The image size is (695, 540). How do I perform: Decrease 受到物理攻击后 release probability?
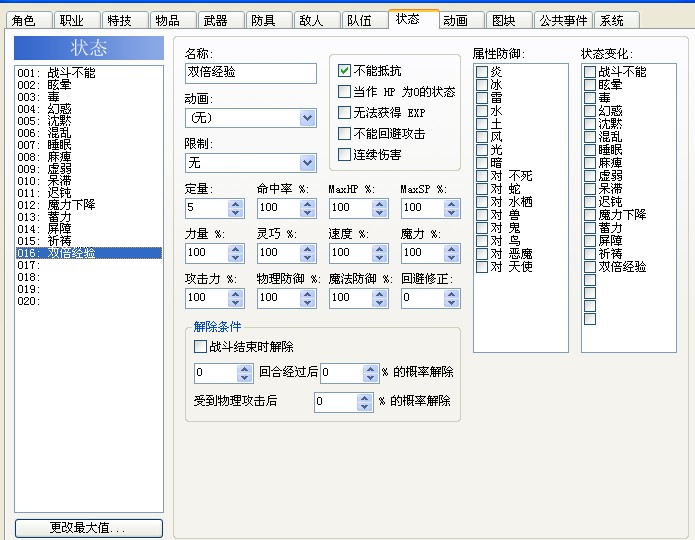click(x=364, y=407)
